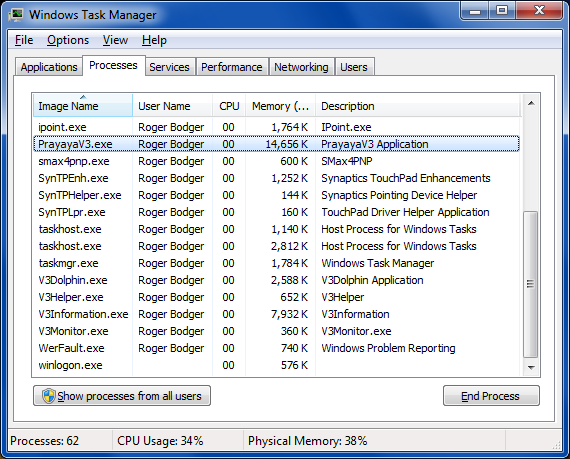This screenshot has height=459, width=570.
Task: Sort by Image Name column header
Action: coord(83,106)
